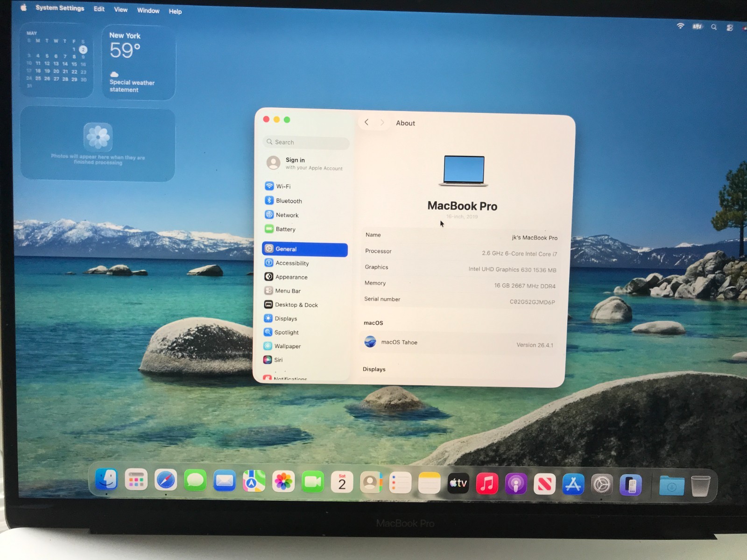
Task: Click serial number C02G52GJMD6P
Action: point(532,302)
